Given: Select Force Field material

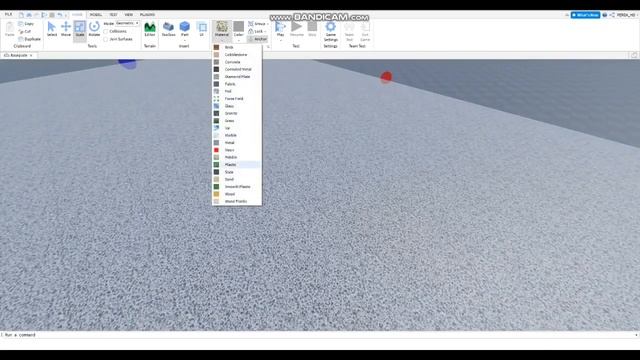Looking at the screenshot, I should [x=237, y=99].
